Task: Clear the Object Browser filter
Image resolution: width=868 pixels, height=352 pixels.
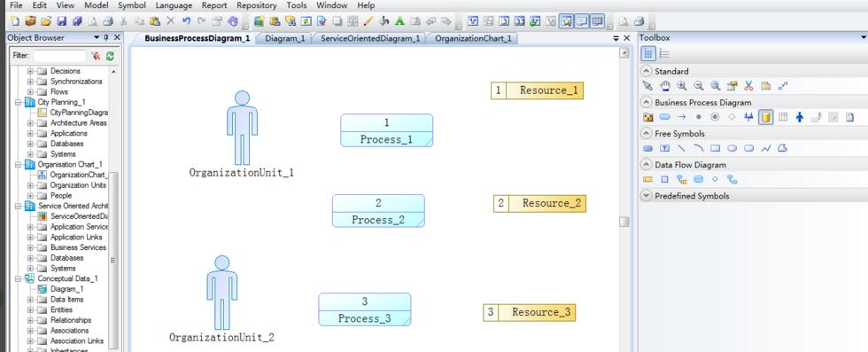Action: click(x=96, y=56)
